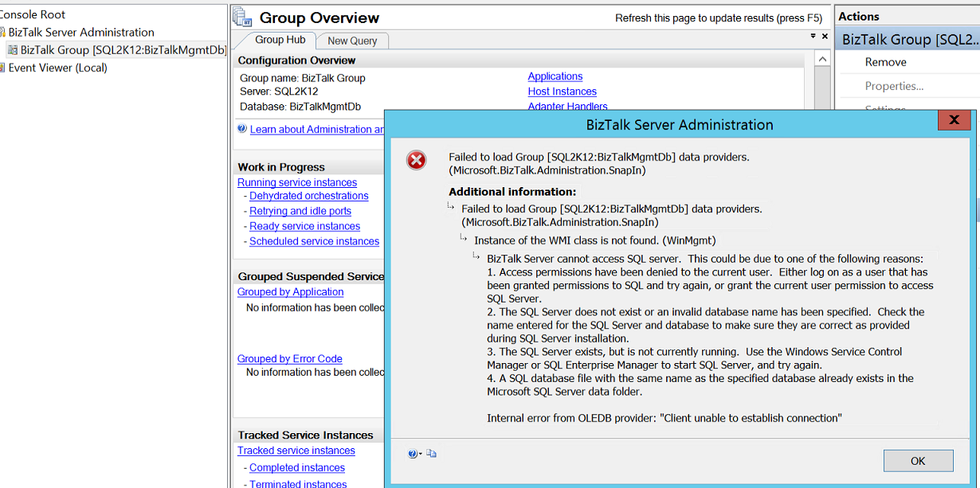The height and width of the screenshot is (488, 980).
Task: Click 'Database: BizTalkMgmtDb' text
Action: (x=300, y=106)
